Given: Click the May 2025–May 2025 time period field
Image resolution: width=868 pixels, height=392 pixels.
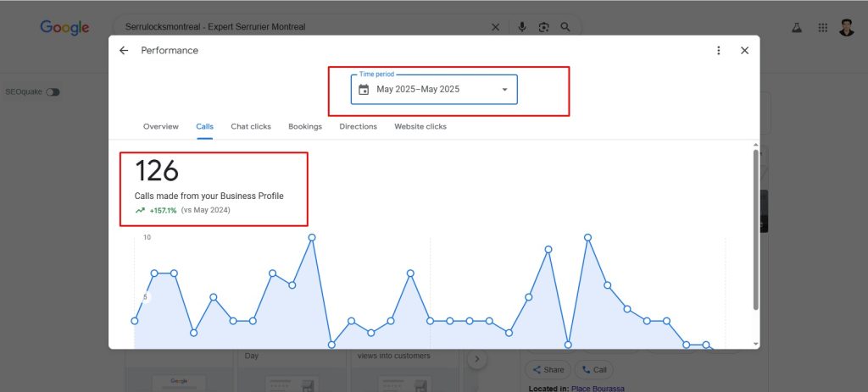Looking at the screenshot, I should (434, 90).
